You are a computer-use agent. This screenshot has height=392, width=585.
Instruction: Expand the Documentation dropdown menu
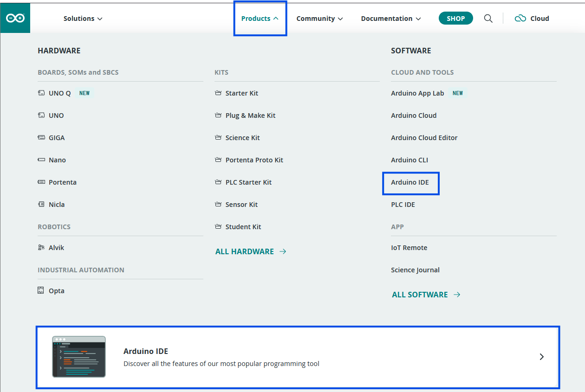391,19
